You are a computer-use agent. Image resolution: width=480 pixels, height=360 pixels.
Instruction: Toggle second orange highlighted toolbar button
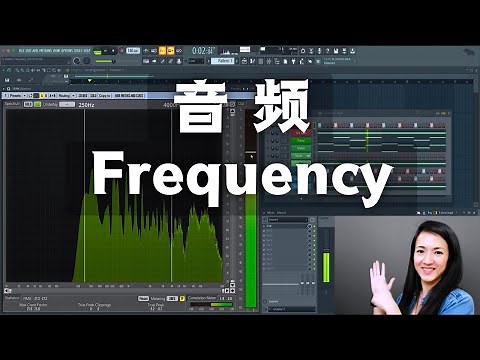(x=170, y=51)
